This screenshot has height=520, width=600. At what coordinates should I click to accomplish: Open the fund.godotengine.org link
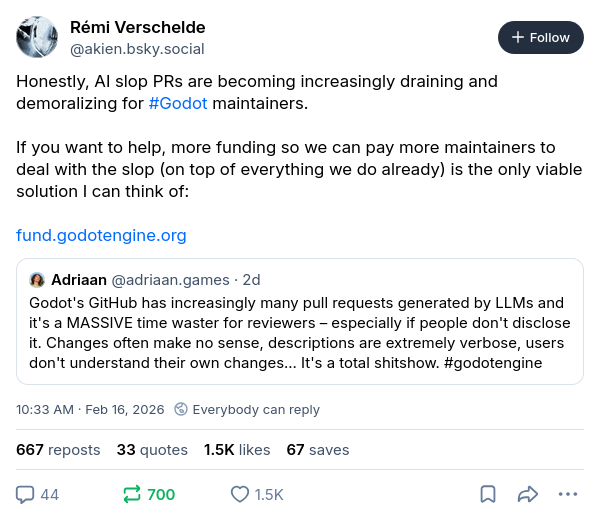pyautogui.click(x=101, y=236)
